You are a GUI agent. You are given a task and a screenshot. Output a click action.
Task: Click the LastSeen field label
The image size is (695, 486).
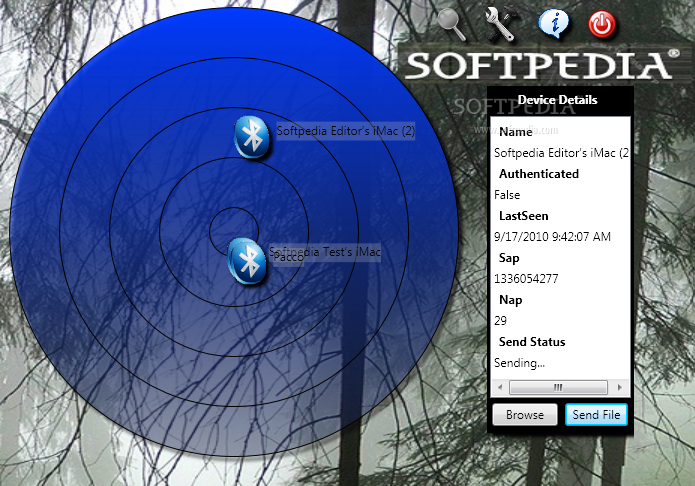click(x=523, y=216)
